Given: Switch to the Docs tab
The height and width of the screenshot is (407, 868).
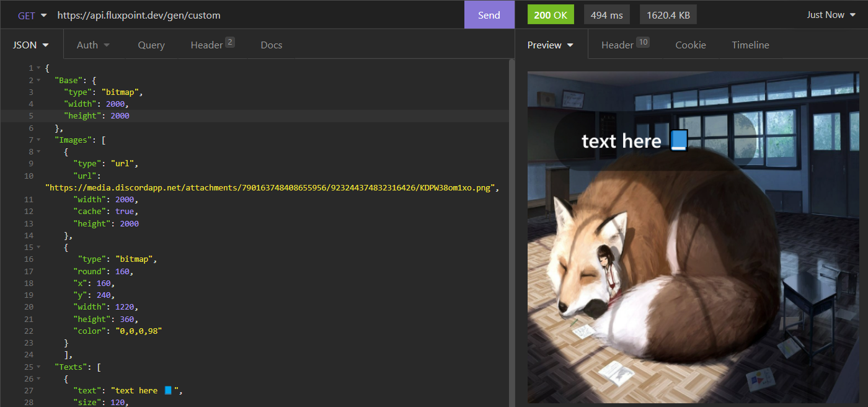Looking at the screenshot, I should tap(272, 45).
